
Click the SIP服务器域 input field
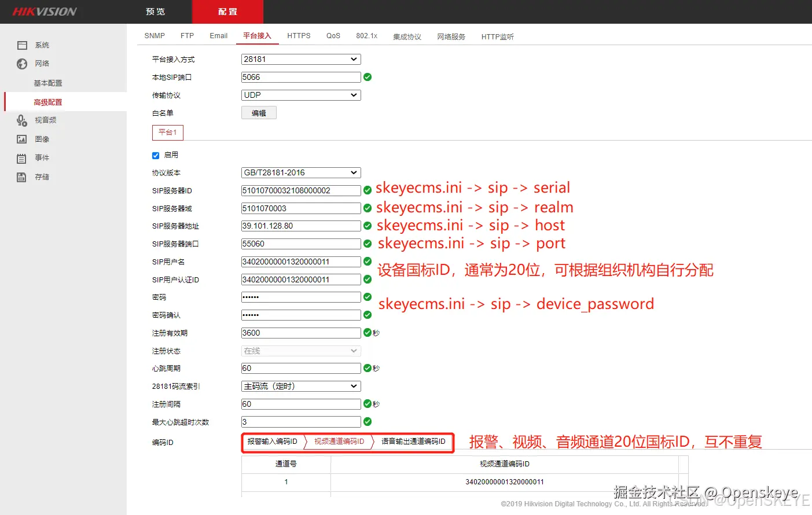click(301, 208)
